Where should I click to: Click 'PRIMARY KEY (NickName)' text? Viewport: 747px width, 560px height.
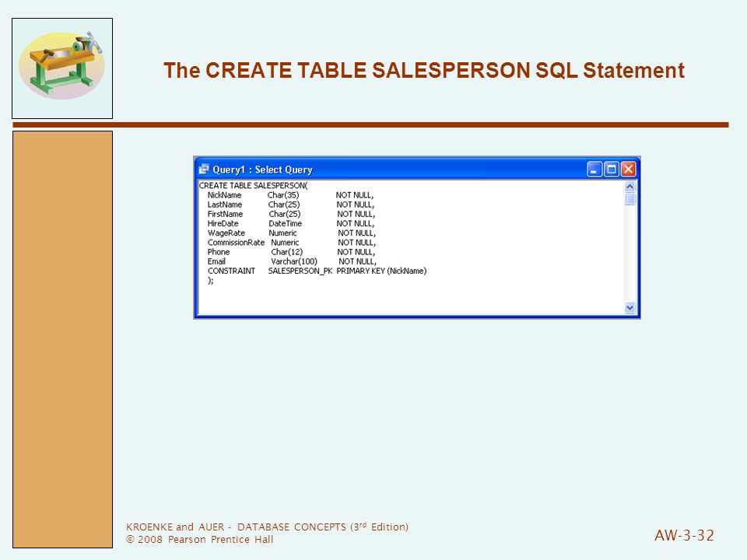point(381,271)
